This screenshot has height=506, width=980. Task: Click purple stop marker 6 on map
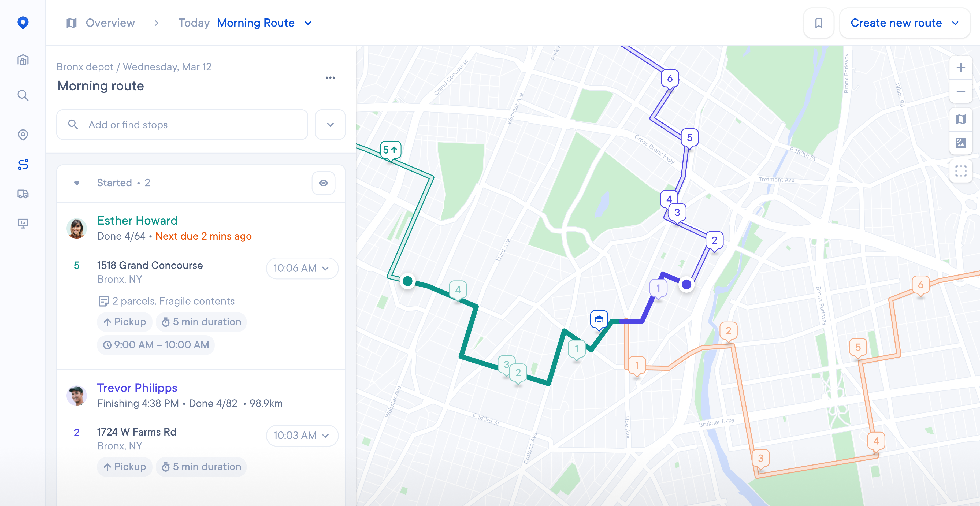670,79
